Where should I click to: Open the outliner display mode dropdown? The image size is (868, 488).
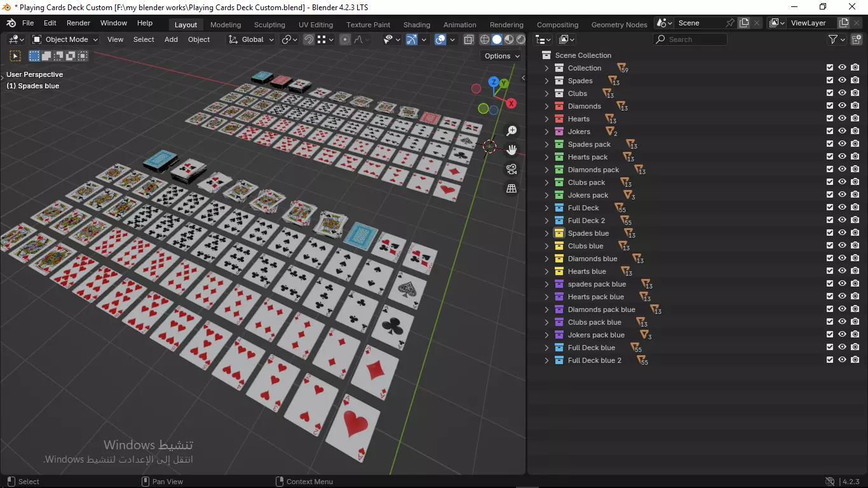[x=567, y=39]
